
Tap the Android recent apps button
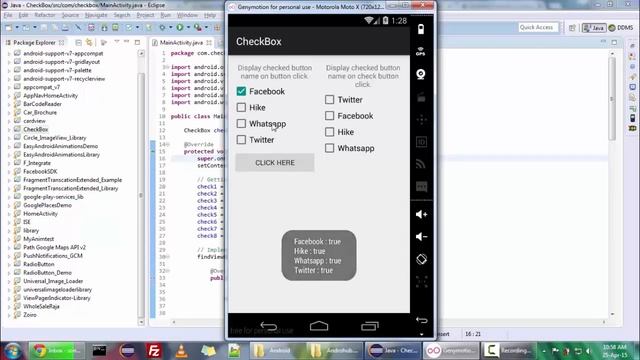pos(370,326)
